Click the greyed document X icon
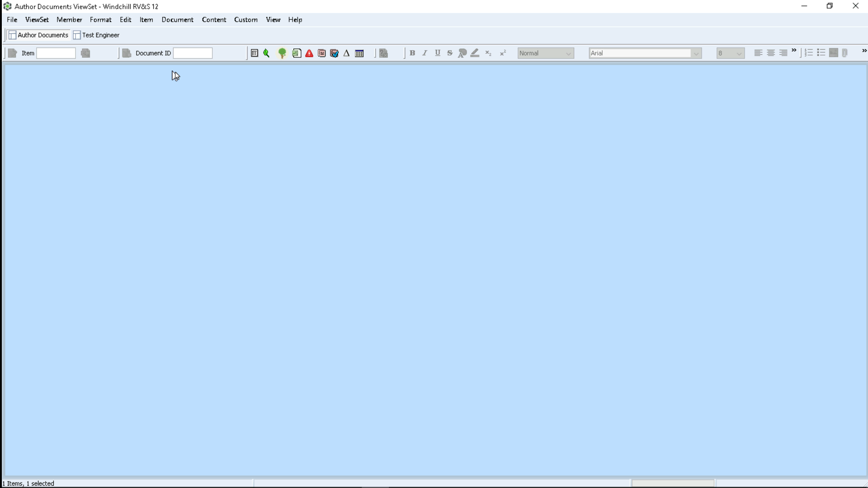Image resolution: width=868 pixels, height=488 pixels. 383,53
